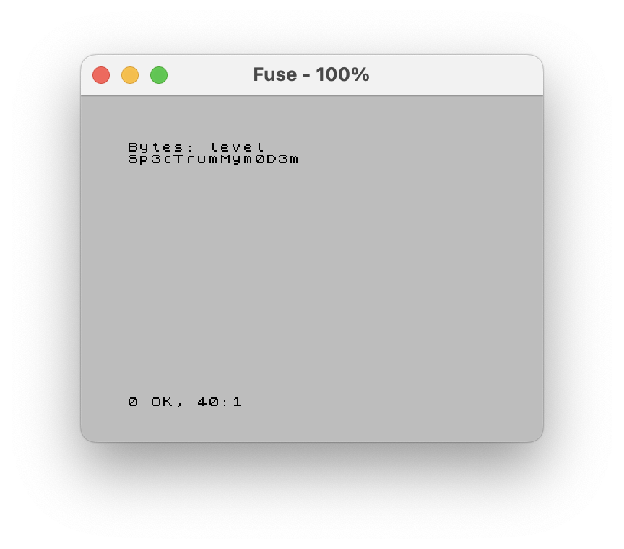This screenshot has width=624, height=549.
Task: Minimize Fuse with the yellow button
Action: pos(130,75)
